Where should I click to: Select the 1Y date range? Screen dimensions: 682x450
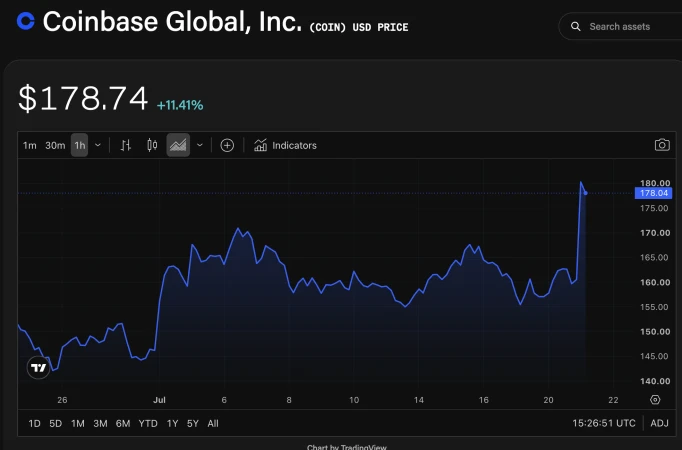point(173,423)
